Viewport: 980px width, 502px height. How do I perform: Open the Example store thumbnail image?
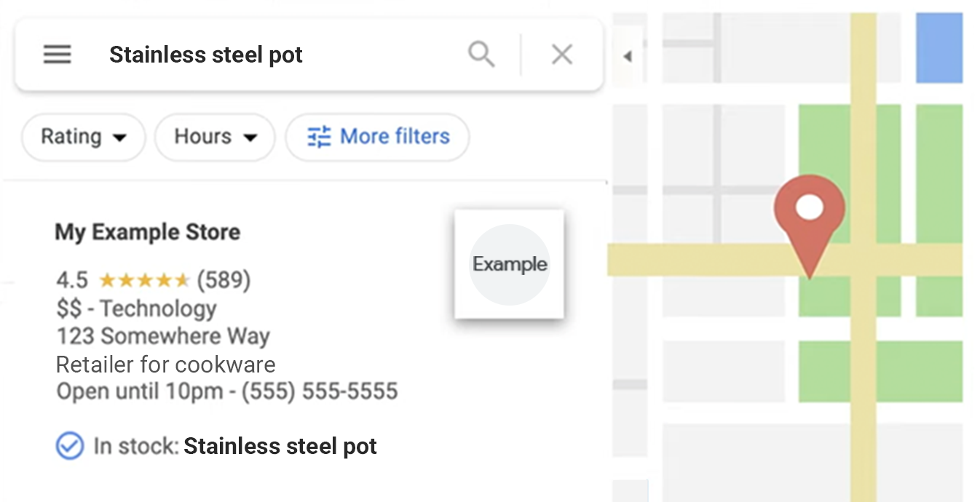coord(509,263)
